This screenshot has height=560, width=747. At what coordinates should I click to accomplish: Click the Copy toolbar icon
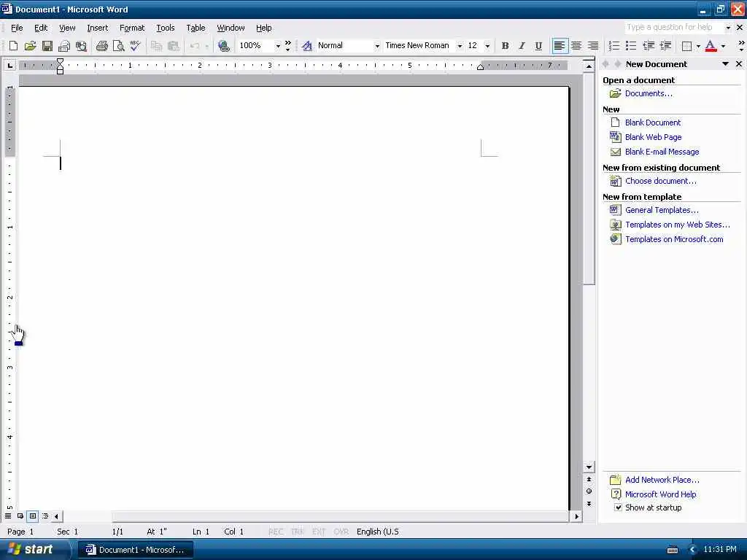point(156,46)
